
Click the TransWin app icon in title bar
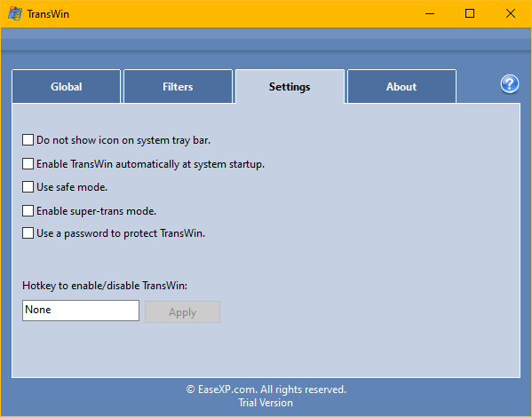14,14
